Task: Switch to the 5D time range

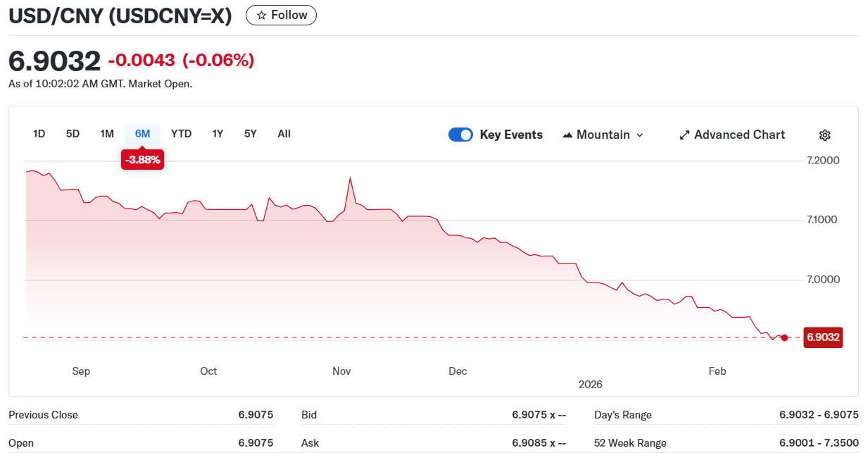Action: [x=73, y=134]
